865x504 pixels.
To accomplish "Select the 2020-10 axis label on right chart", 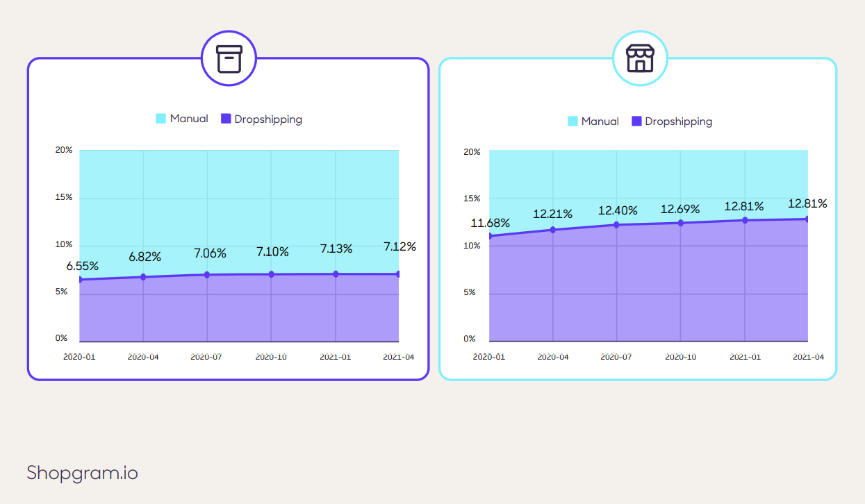I will (x=681, y=356).
